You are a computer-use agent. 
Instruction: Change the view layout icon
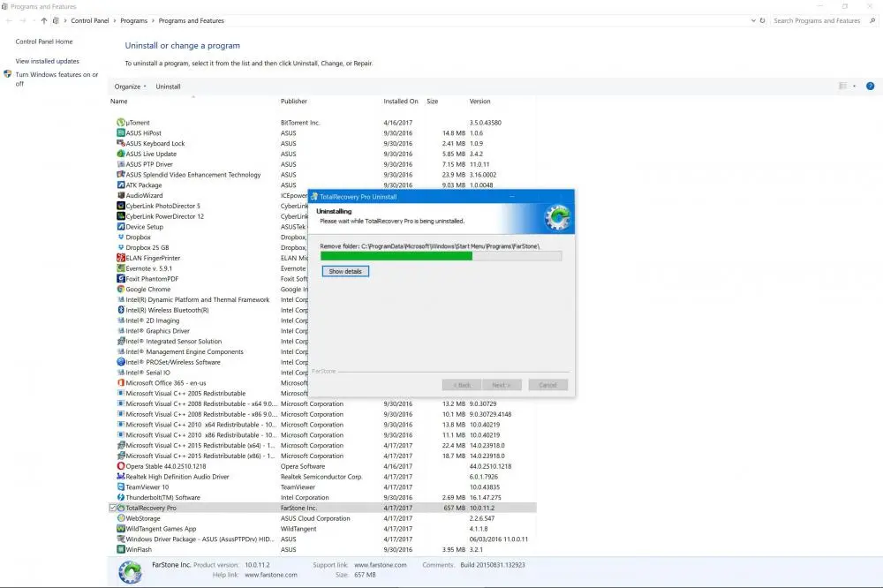[x=843, y=87]
